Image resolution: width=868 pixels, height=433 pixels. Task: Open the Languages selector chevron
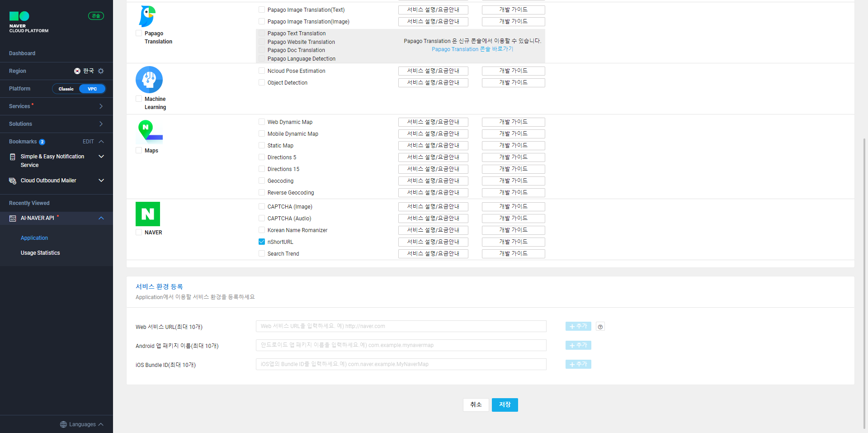[101, 424]
